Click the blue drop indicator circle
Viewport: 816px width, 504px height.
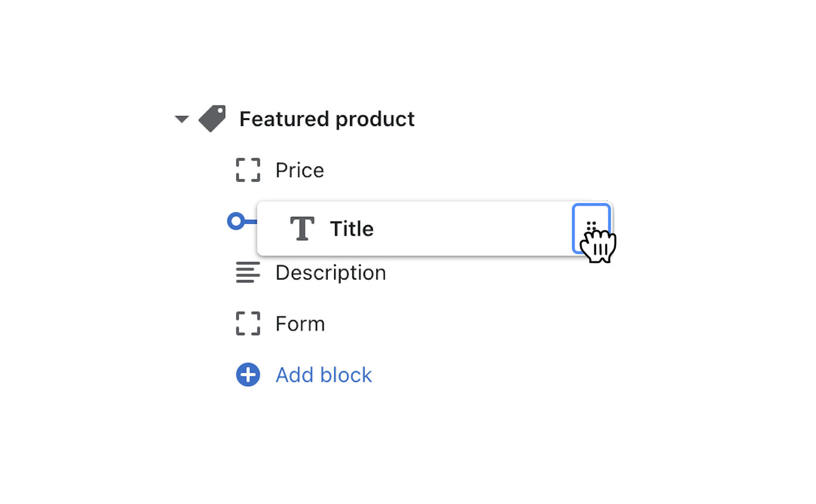point(236,222)
